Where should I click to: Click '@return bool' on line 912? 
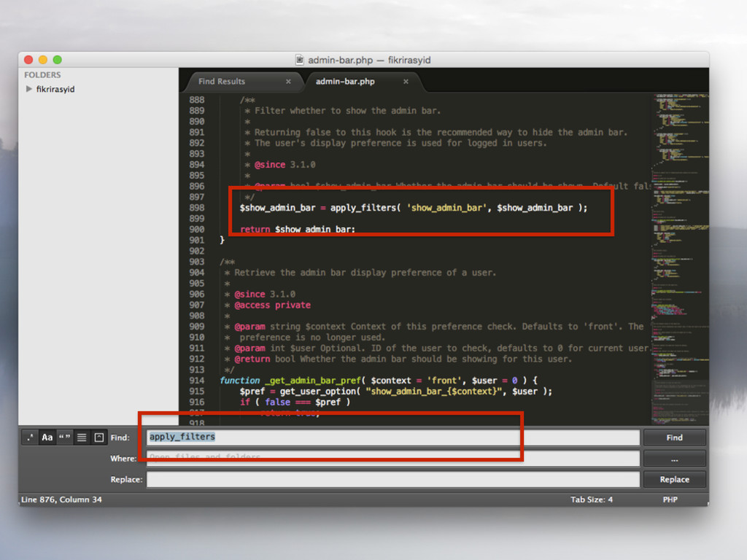(265, 359)
